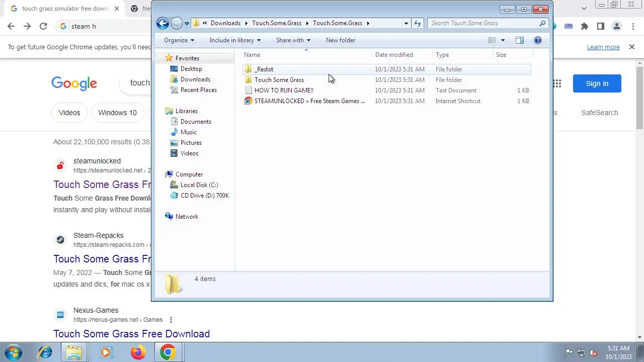Screen dimensions: 644x362
Task: Click Chrome forward button
Action: coord(27,26)
